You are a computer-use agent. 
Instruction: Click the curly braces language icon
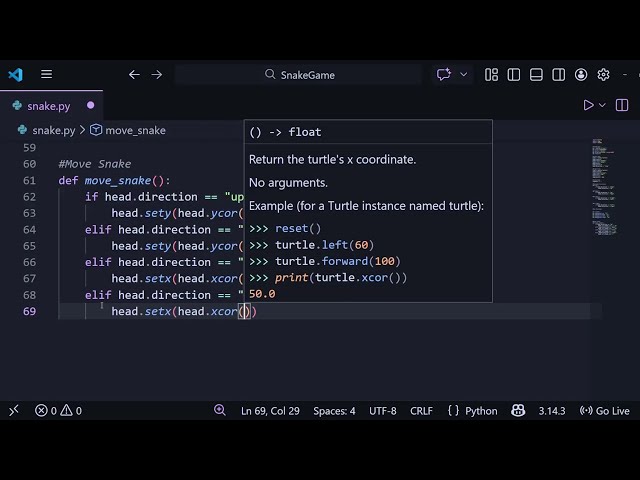pyautogui.click(x=453, y=410)
